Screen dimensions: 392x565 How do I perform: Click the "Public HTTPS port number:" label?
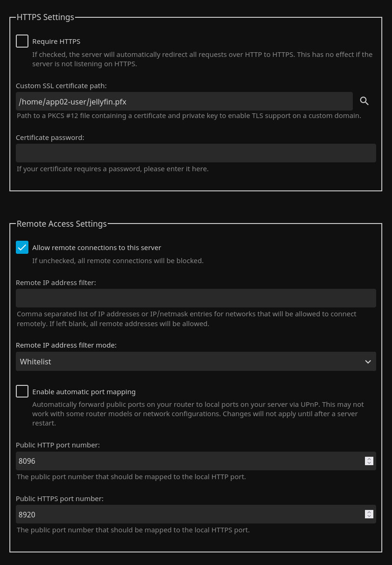click(60, 499)
